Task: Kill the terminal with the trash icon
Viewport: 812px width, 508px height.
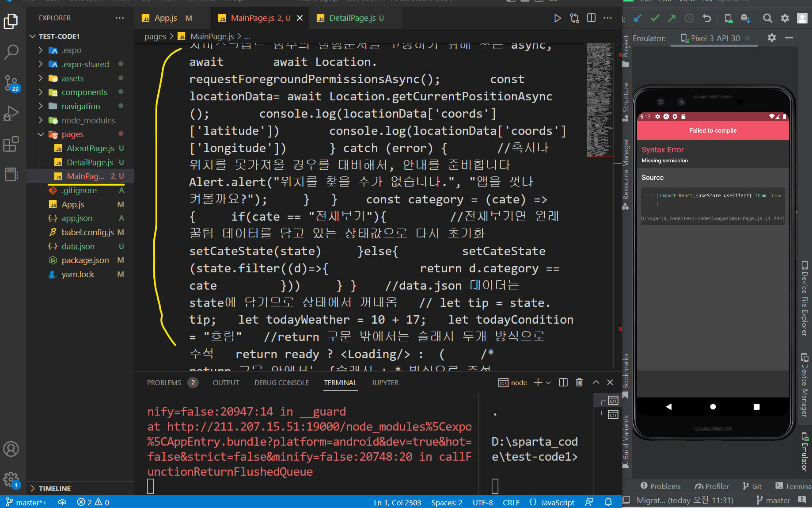Action: coord(579,382)
